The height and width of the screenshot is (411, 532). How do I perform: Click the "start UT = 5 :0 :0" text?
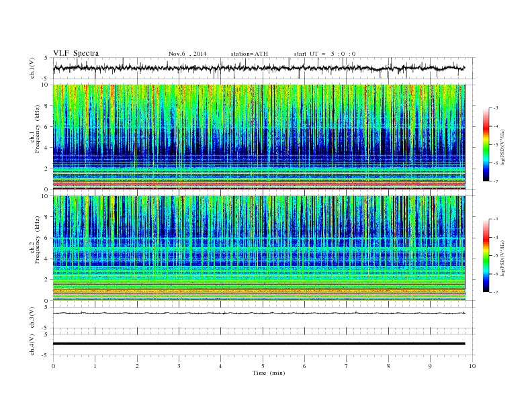click(324, 54)
